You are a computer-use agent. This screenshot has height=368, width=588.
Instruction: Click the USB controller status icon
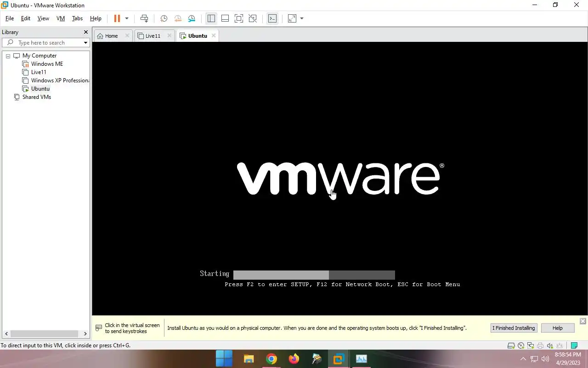tap(560, 345)
